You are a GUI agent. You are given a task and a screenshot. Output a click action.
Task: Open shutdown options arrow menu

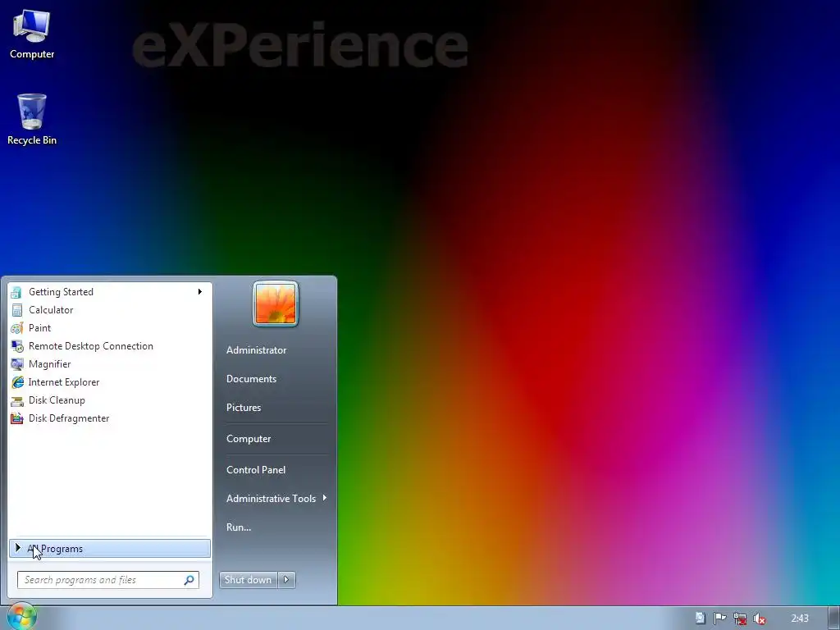coord(286,580)
